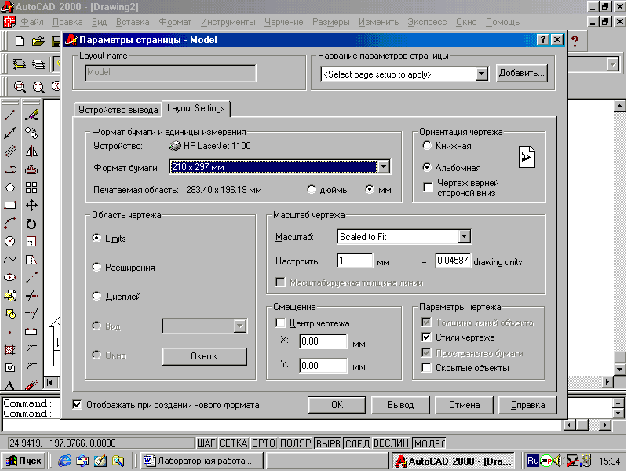Viewport: 626px width, 471px height.
Task: Open Формат бумаги 210 x 297 dropdown
Action: click(x=384, y=166)
